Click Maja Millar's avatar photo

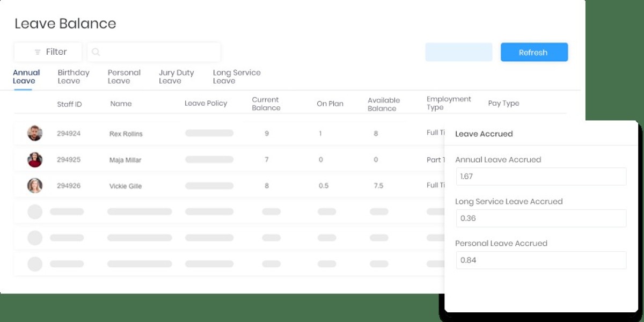tap(35, 159)
